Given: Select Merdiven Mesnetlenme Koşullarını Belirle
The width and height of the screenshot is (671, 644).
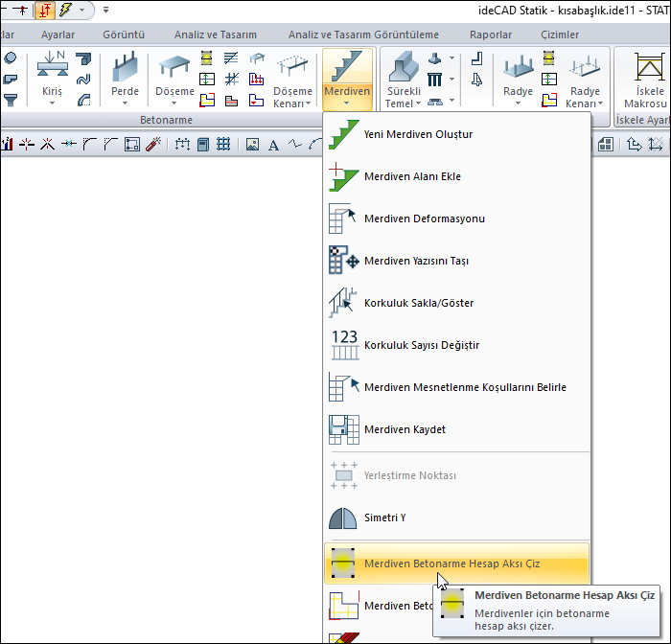Looking at the screenshot, I should click(x=465, y=387).
